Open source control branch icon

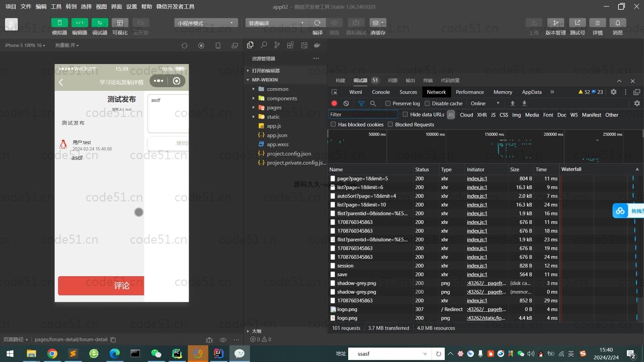(277, 45)
